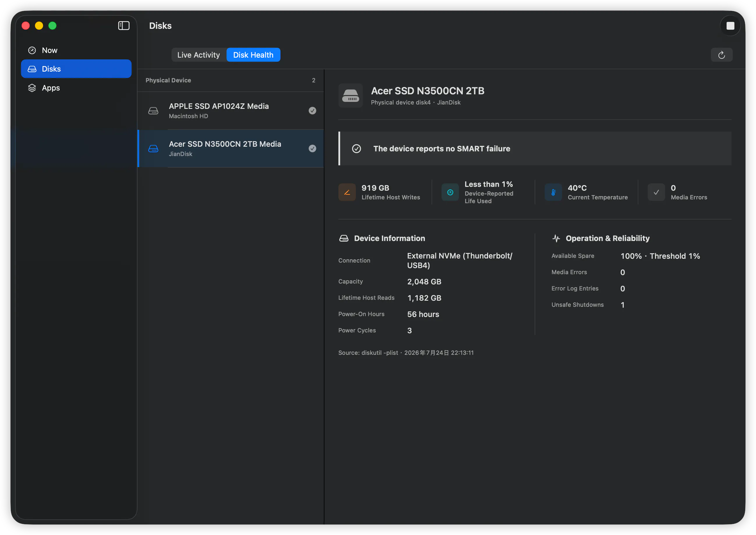Open Apps in the sidebar
Viewport: 756px width, 535px height.
point(76,88)
